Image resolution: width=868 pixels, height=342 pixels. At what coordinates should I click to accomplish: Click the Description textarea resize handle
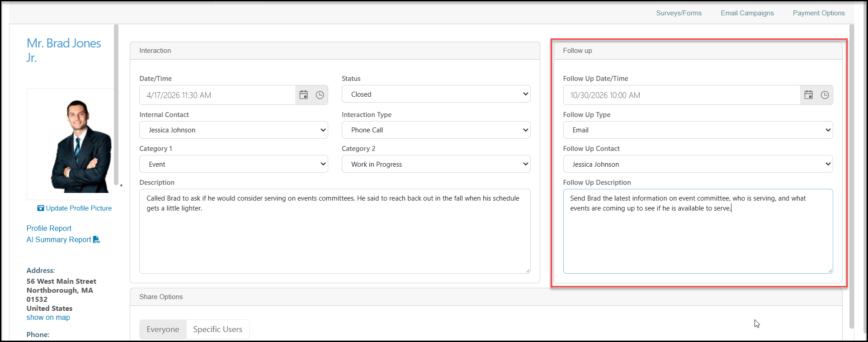528,271
